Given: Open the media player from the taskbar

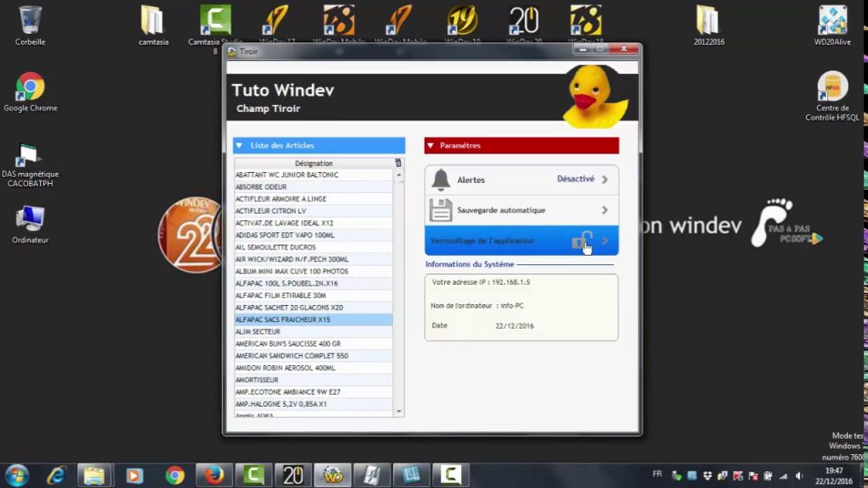Looking at the screenshot, I should pyautogui.click(x=134, y=475).
